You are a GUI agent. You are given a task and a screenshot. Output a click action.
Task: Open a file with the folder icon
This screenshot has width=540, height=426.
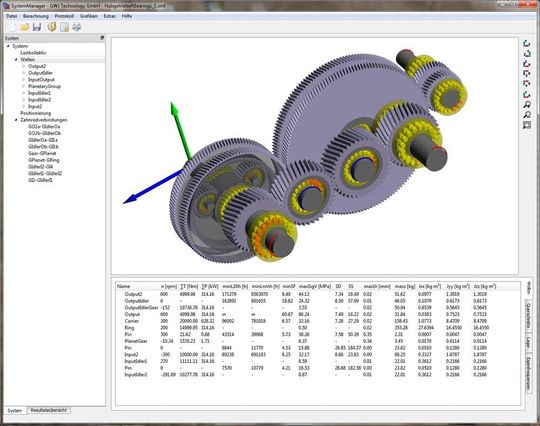(25, 27)
